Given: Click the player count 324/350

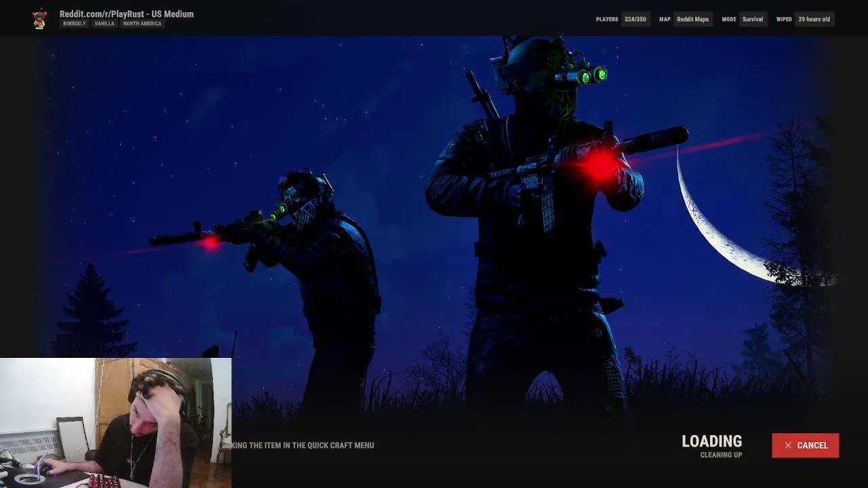Looking at the screenshot, I should click(635, 19).
